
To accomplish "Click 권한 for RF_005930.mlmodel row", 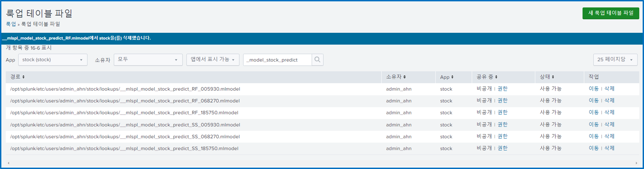I will (503, 89).
